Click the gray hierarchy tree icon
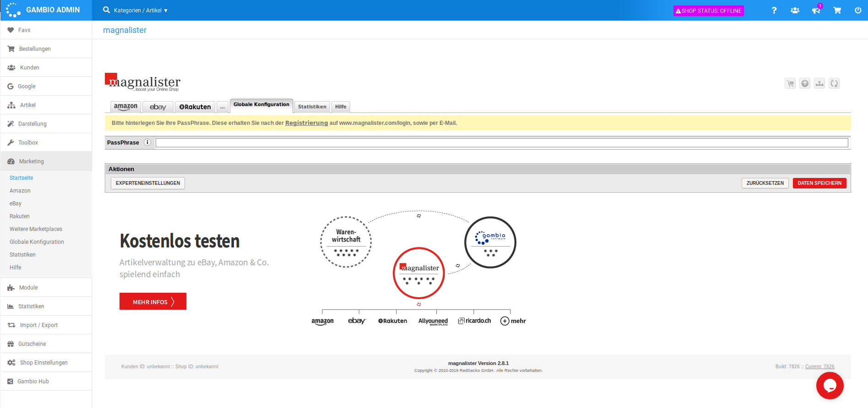This screenshot has height=408, width=868. click(819, 83)
